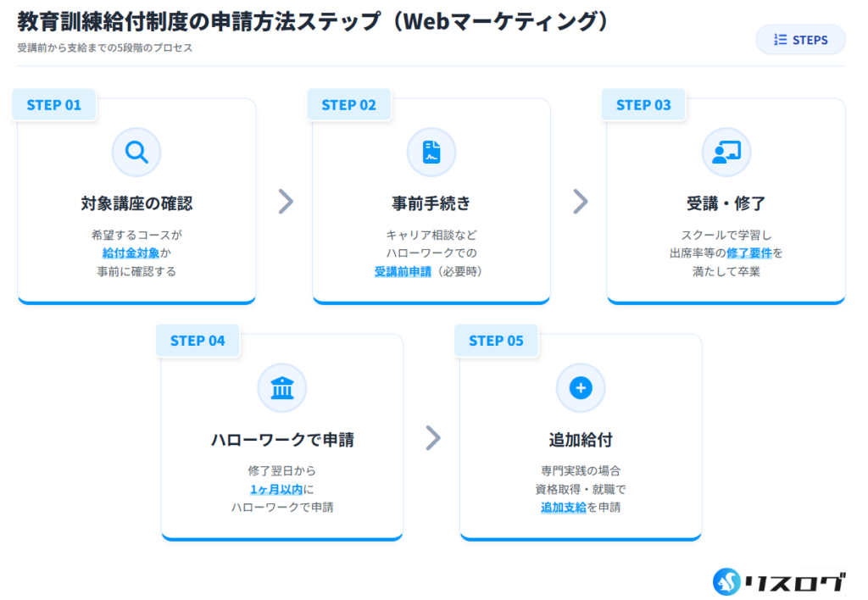The height and width of the screenshot is (600, 868).
Task: Select the STEP 05 label tab
Action: pos(496,341)
